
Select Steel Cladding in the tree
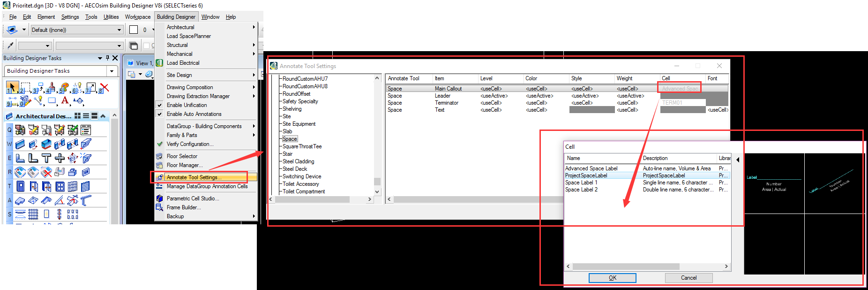pyautogui.click(x=298, y=161)
